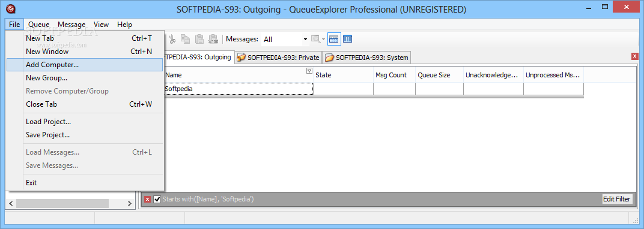
Task: Sort by State column header
Action: click(343, 75)
